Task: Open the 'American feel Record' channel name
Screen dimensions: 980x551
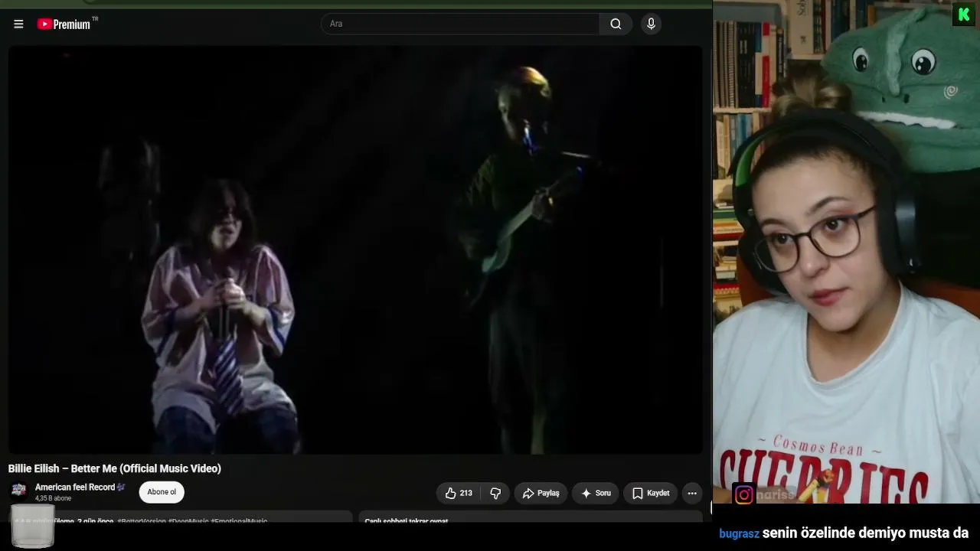Action: [75, 487]
